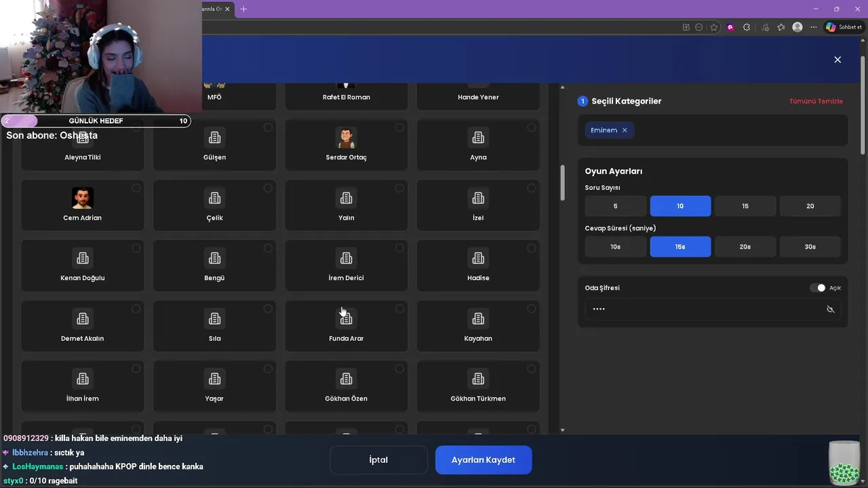Click the Kayahan category icon
The width and height of the screenshot is (868, 488).
click(x=478, y=319)
